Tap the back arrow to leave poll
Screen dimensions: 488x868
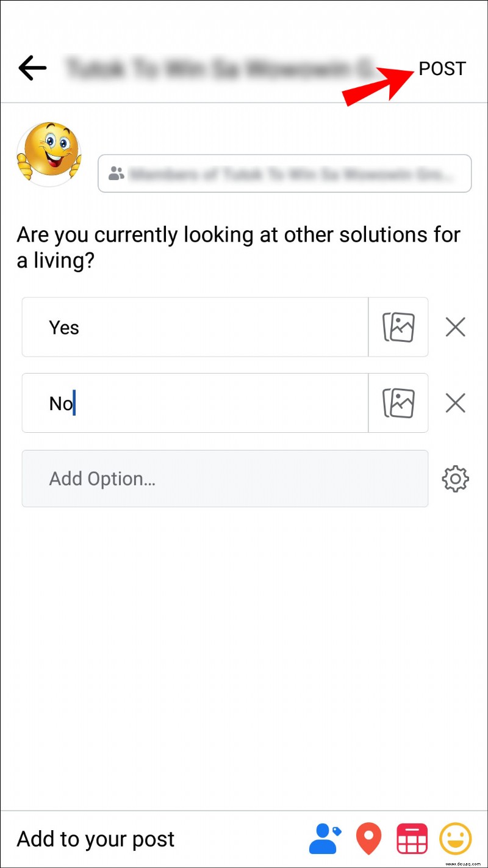[x=32, y=68]
